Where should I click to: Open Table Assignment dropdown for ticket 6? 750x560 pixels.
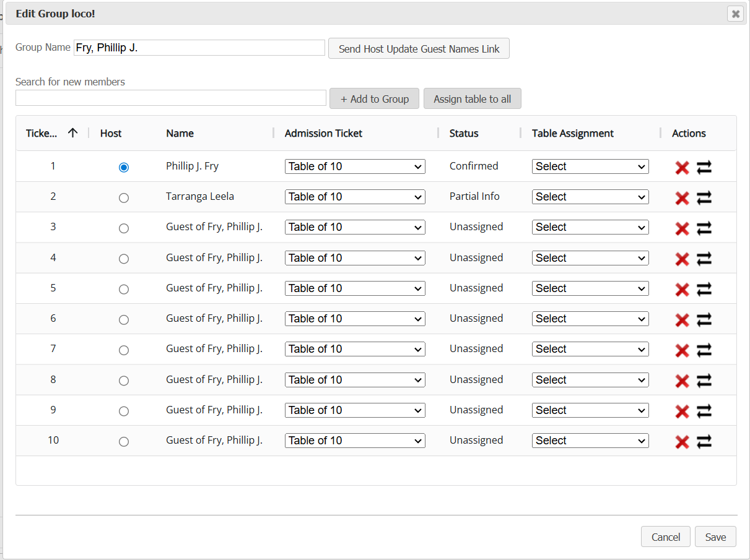(590, 319)
